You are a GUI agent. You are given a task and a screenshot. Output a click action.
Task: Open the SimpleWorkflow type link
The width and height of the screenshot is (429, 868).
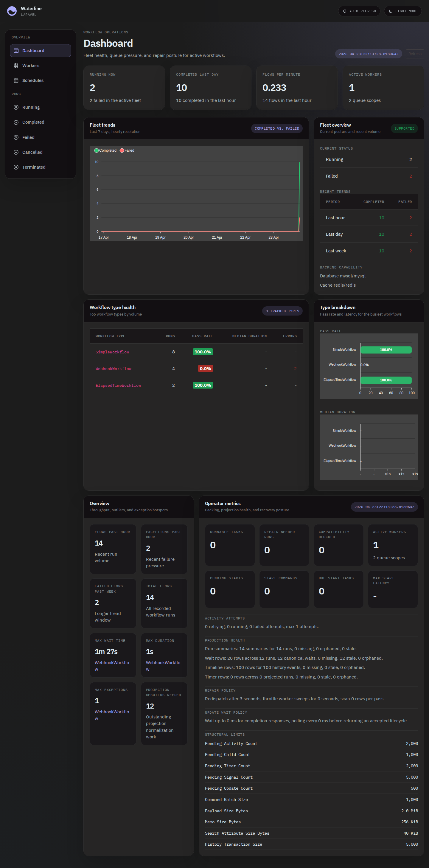point(112,352)
